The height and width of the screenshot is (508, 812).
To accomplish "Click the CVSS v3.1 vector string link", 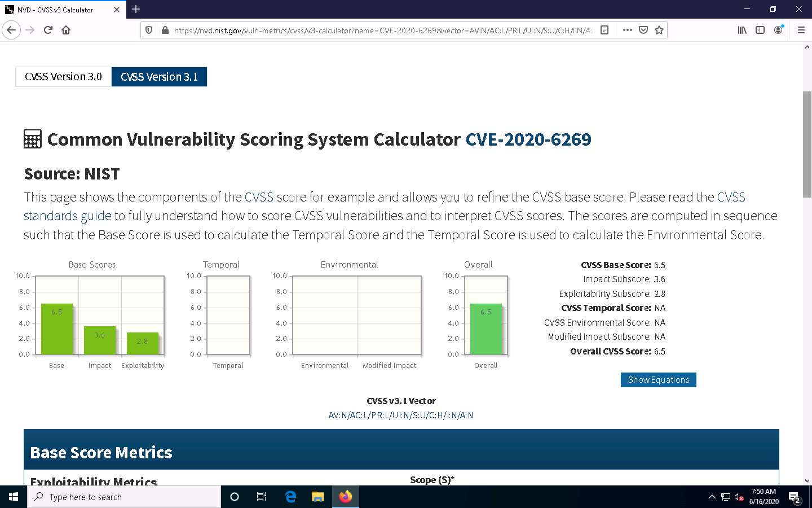I will (401, 415).
